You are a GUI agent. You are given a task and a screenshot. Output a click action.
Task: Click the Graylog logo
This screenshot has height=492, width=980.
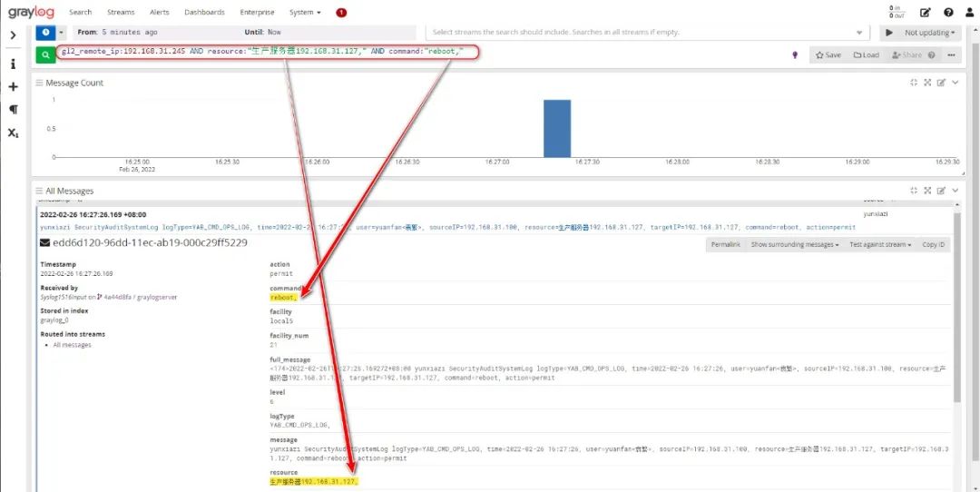pyautogui.click(x=31, y=11)
